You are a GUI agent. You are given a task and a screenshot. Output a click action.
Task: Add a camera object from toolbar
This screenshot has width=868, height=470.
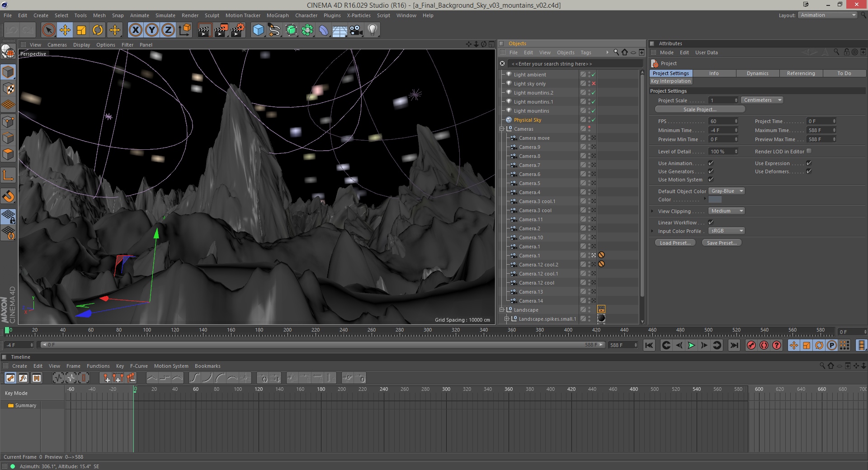356,30
